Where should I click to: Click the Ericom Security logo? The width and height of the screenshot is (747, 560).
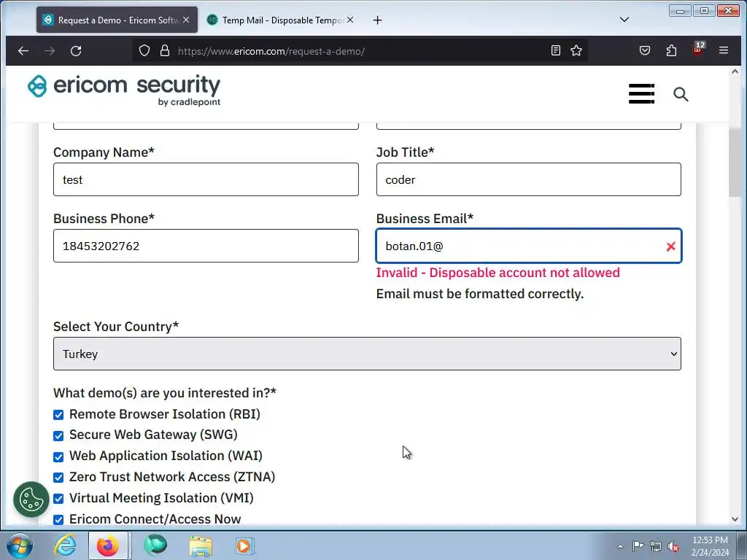[x=124, y=90]
